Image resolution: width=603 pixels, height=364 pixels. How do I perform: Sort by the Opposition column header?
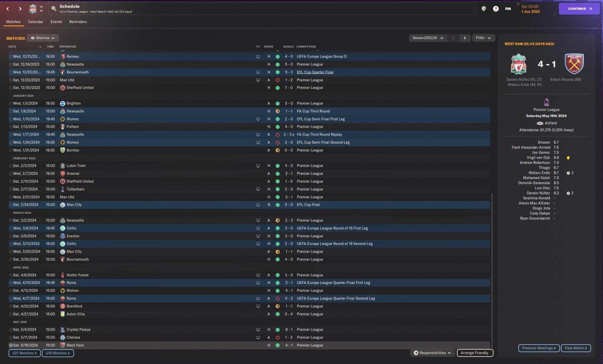pos(68,47)
